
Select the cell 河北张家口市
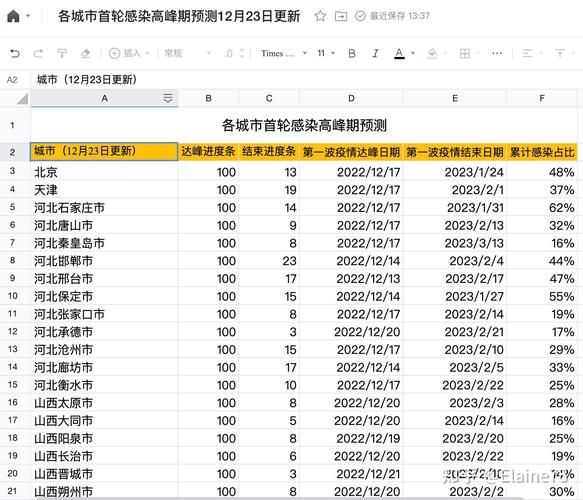point(104,314)
